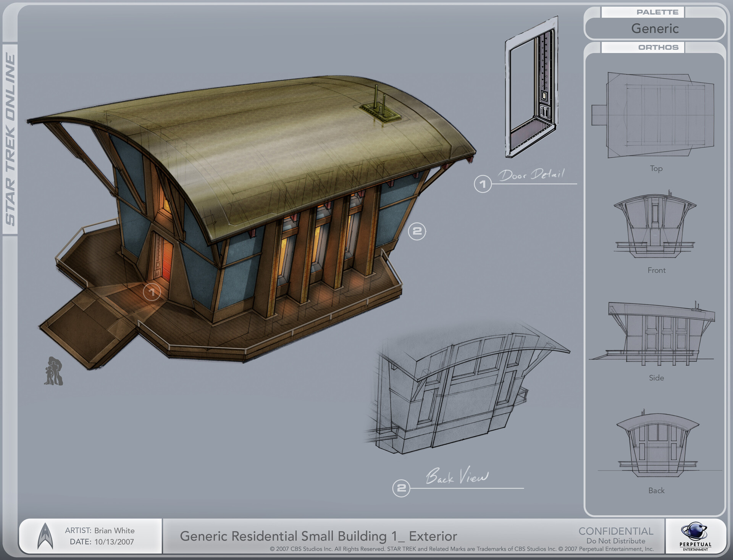Click the PALETTE header label
Screen dimensions: 733x560
[x=657, y=12]
